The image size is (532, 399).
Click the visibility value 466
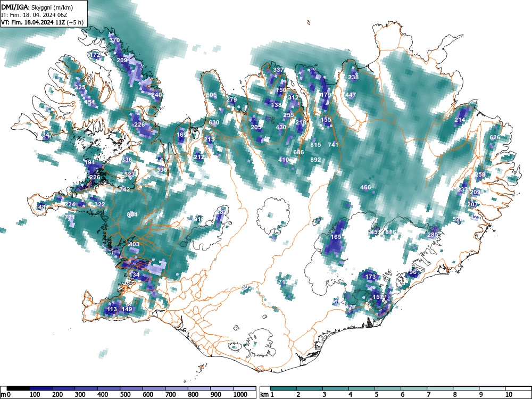pos(365,187)
